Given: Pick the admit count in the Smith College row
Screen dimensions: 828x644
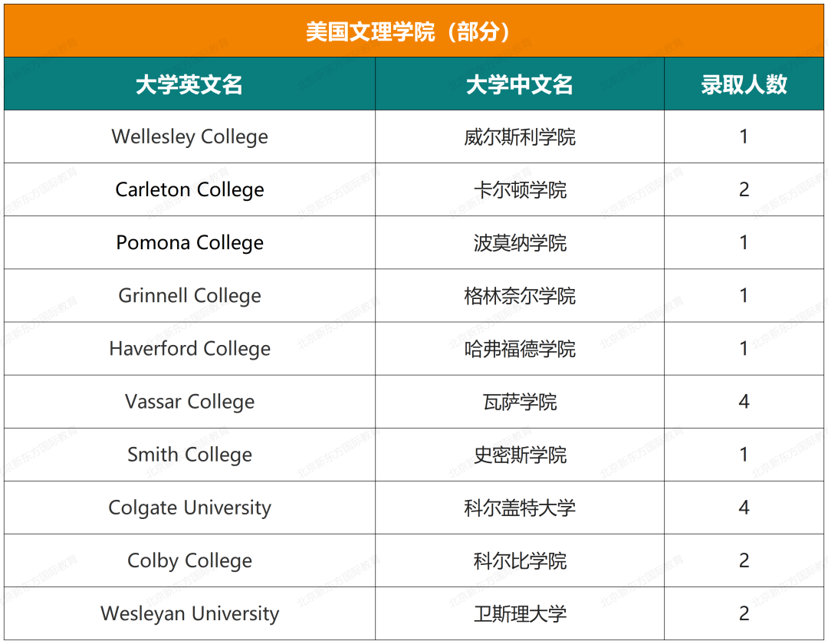Looking at the screenshot, I should [x=744, y=455].
